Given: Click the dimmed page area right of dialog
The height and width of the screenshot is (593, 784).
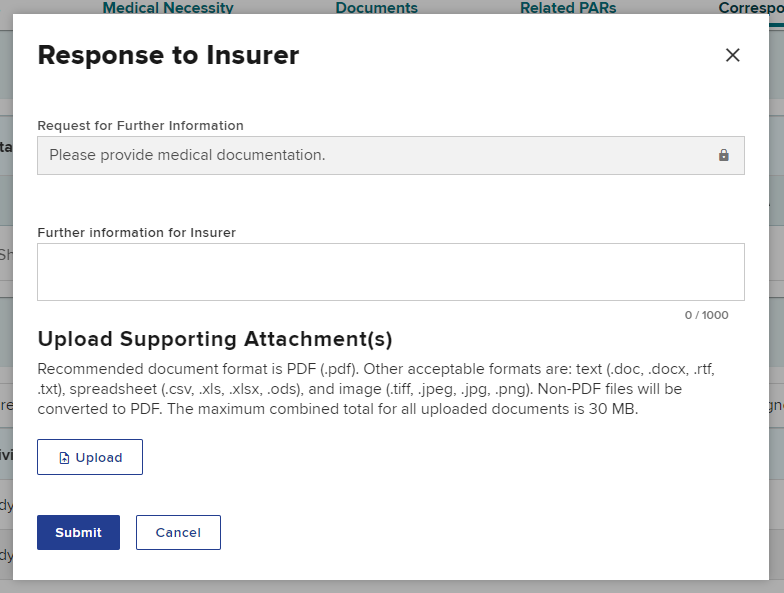Looking at the screenshot, I should (777, 300).
